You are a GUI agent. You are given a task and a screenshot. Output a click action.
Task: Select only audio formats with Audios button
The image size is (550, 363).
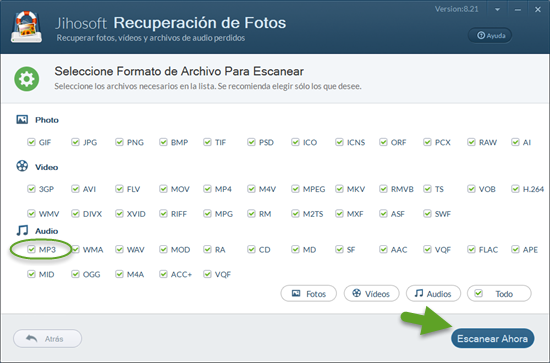(433, 294)
